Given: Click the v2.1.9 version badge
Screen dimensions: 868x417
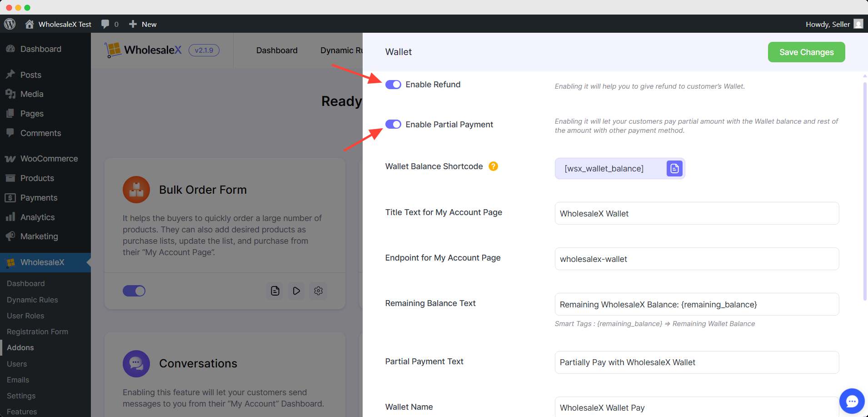Looking at the screenshot, I should 204,50.
